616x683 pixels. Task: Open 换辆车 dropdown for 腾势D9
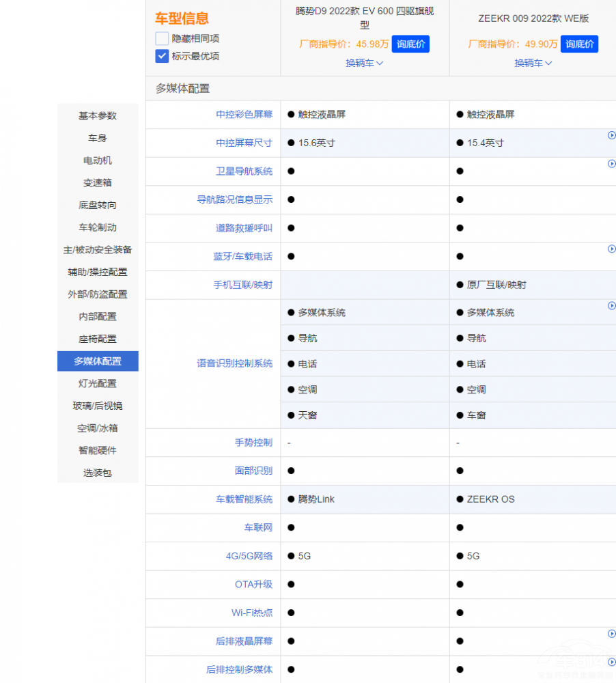364,62
